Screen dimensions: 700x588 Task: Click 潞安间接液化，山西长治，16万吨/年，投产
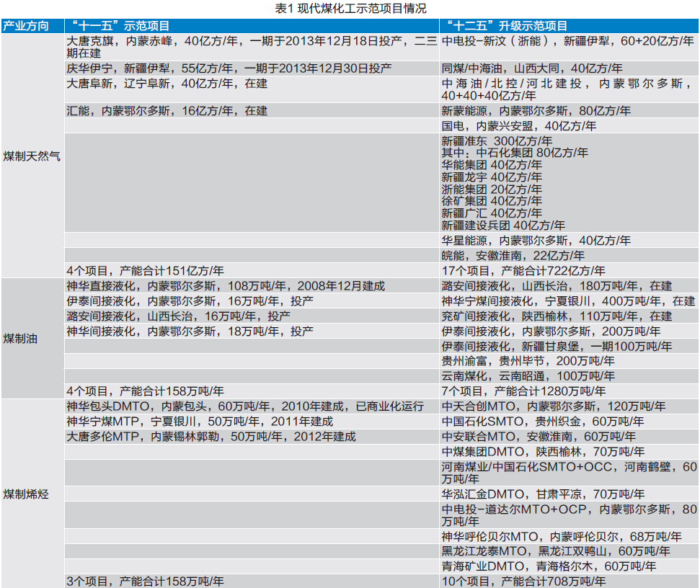tap(252, 316)
